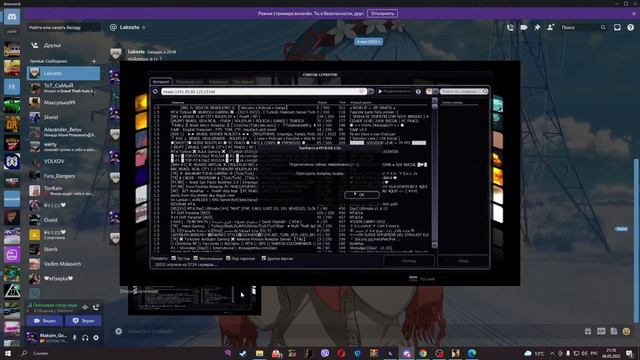Toggle the Empty servers checkbox
Screen dimensions: 640x360
point(174,258)
